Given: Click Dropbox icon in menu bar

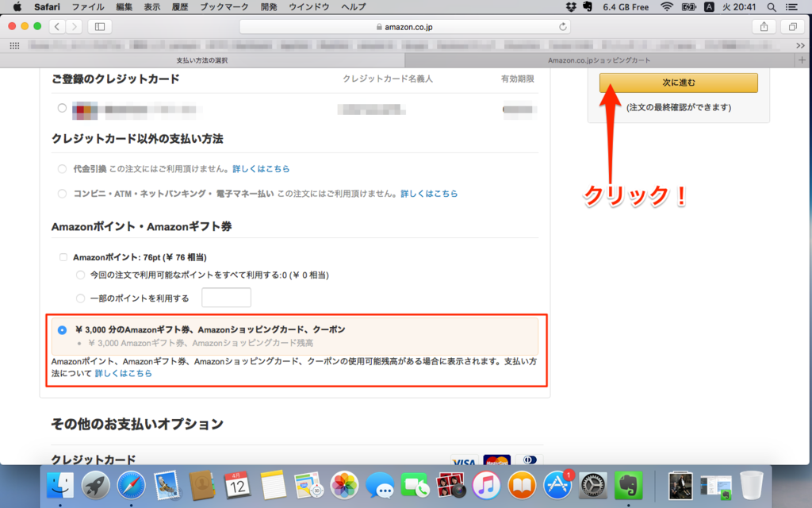Looking at the screenshot, I should click(x=571, y=6).
